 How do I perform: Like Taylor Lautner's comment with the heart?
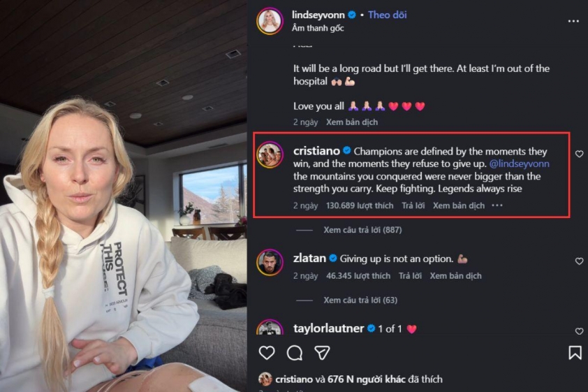[x=579, y=331]
